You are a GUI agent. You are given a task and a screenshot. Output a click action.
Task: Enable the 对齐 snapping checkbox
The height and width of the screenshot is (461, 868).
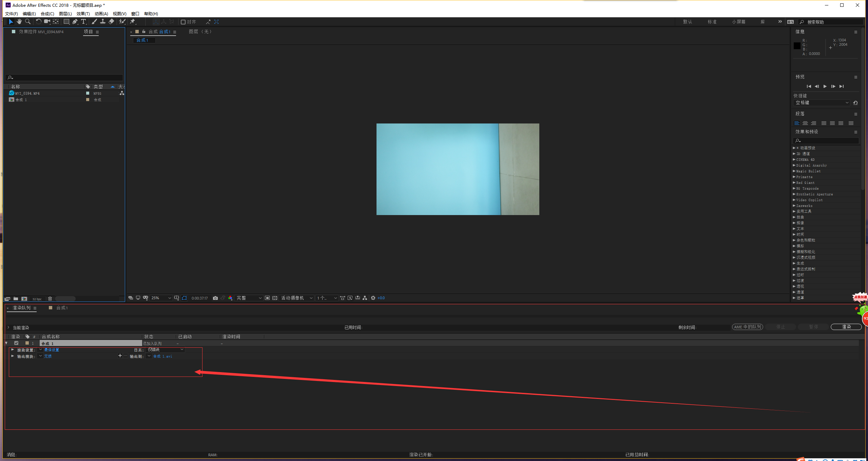[x=183, y=22]
